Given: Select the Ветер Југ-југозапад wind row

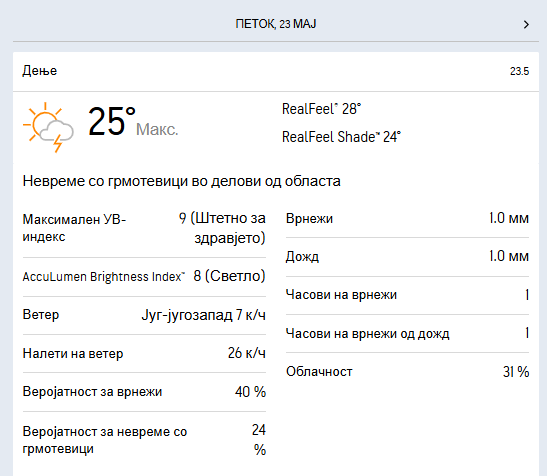Looking at the screenshot, I should 144,315.
